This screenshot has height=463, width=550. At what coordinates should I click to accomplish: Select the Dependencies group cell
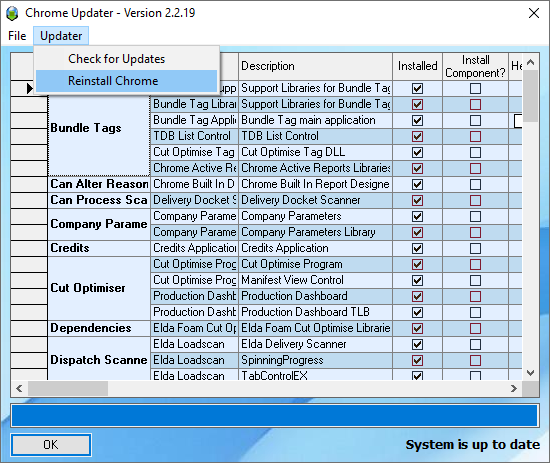tap(99, 328)
